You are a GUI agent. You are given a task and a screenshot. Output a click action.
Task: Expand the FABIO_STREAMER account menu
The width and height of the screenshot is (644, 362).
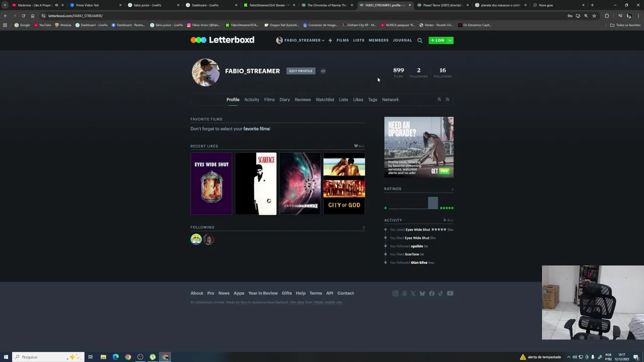click(300, 40)
